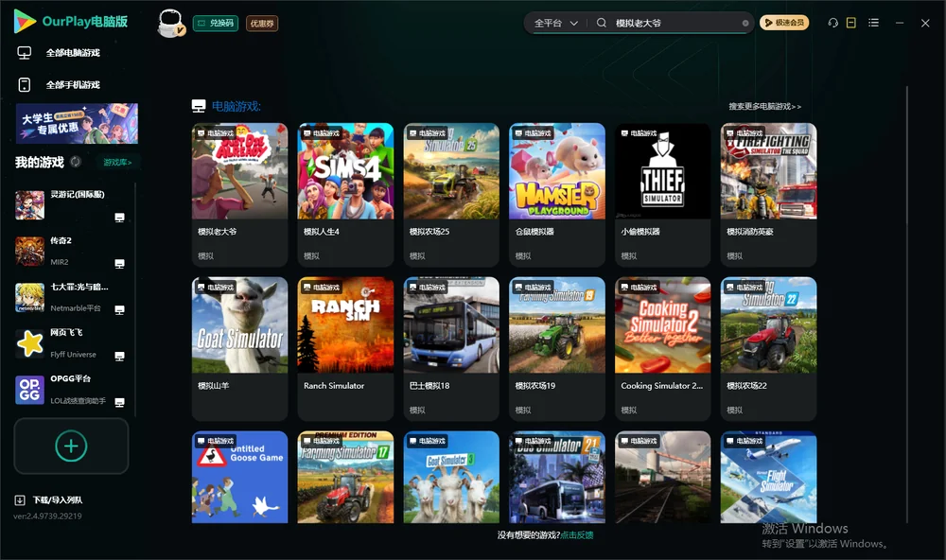This screenshot has width=946, height=560.
Task: Click the yellow mini-mode icon in title bar
Action: tap(851, 23)
